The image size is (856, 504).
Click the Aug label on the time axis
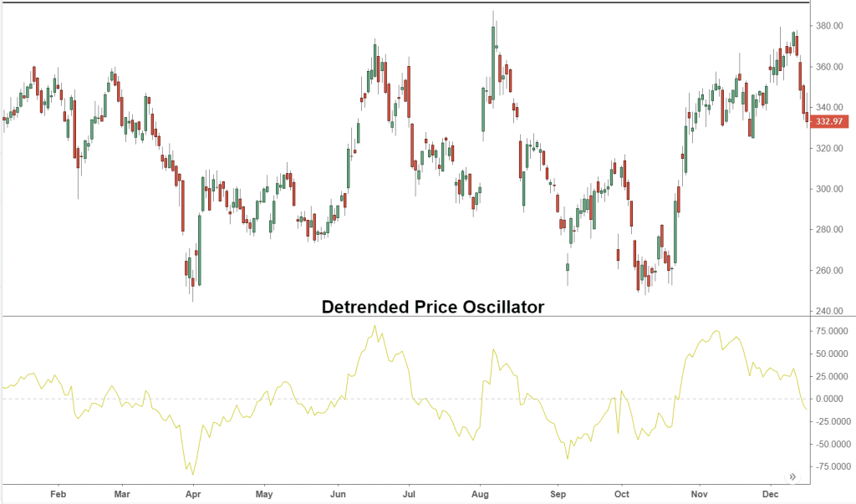(480, 494)
